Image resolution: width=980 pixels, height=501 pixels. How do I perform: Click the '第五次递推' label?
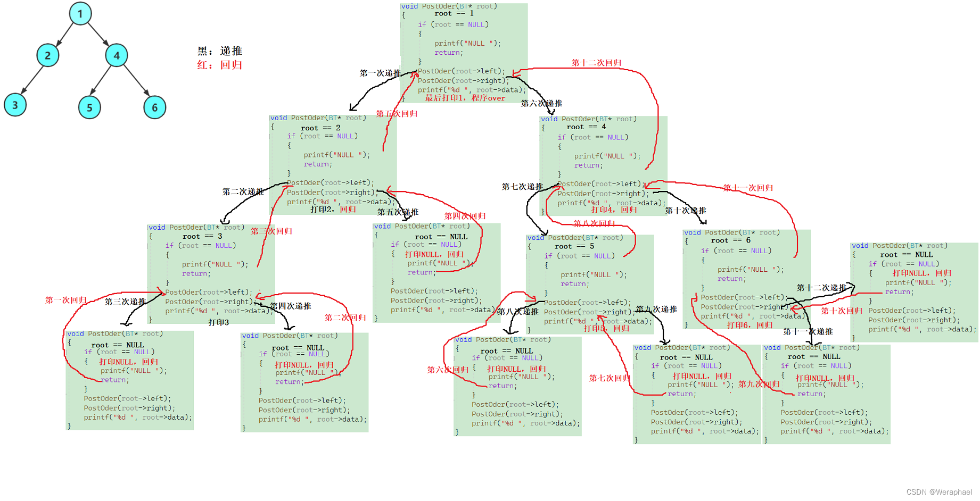(398, 212)
